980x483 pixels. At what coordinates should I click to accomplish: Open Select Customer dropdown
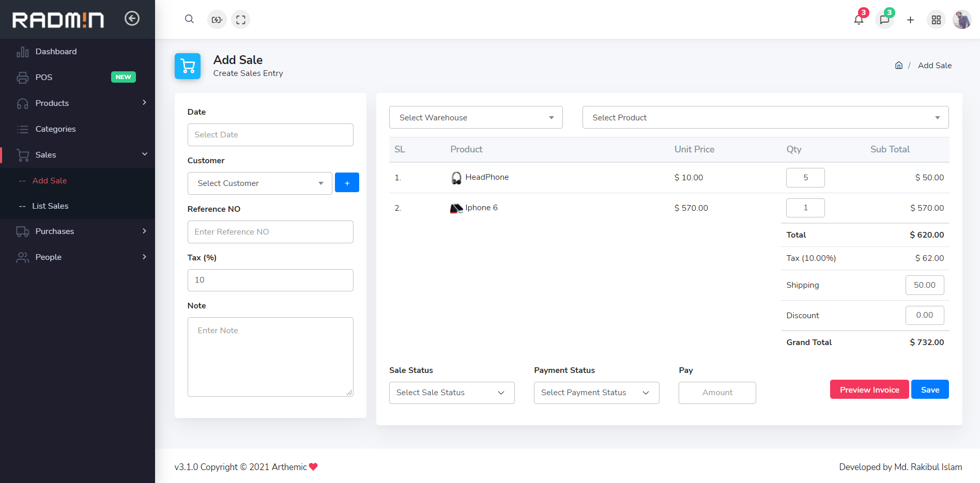[260, 183]
